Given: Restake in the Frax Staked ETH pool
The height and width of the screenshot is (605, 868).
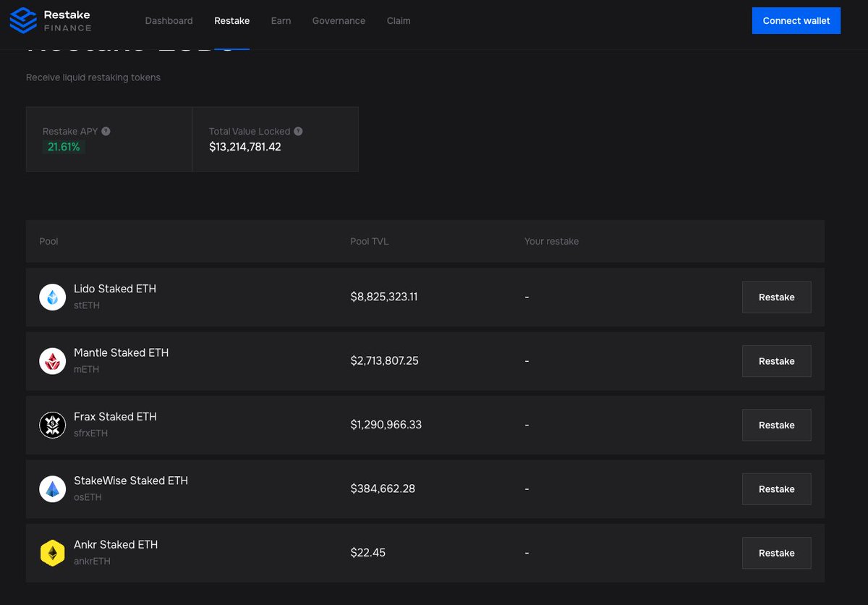Looking at the screenshot, I should pos(776,426).
